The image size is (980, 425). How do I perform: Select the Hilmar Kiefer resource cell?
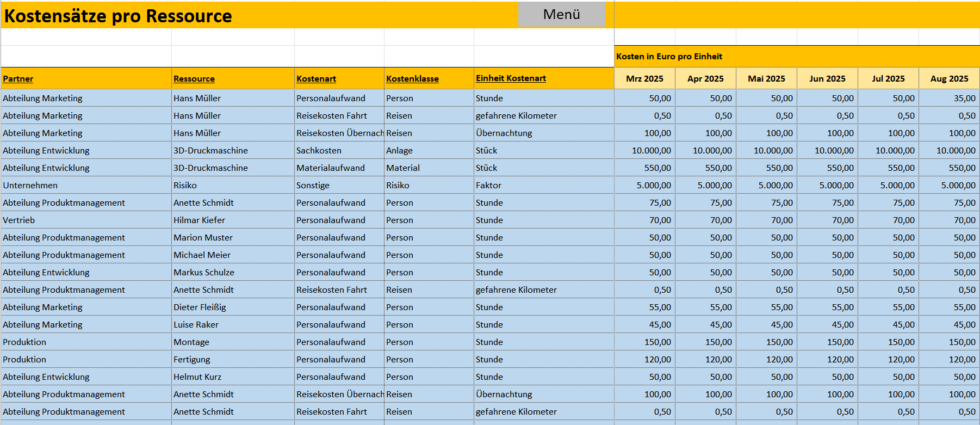(233, 220)
